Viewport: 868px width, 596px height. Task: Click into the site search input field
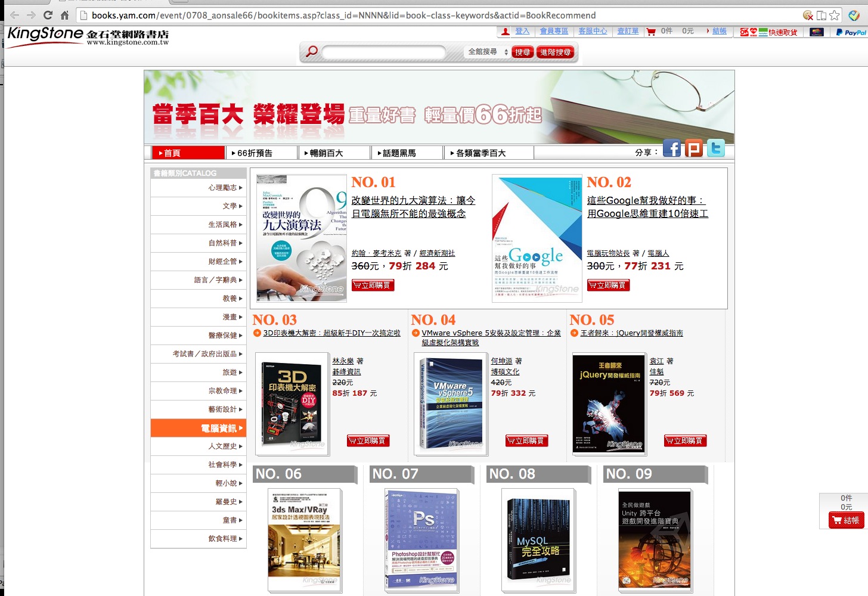384,52
